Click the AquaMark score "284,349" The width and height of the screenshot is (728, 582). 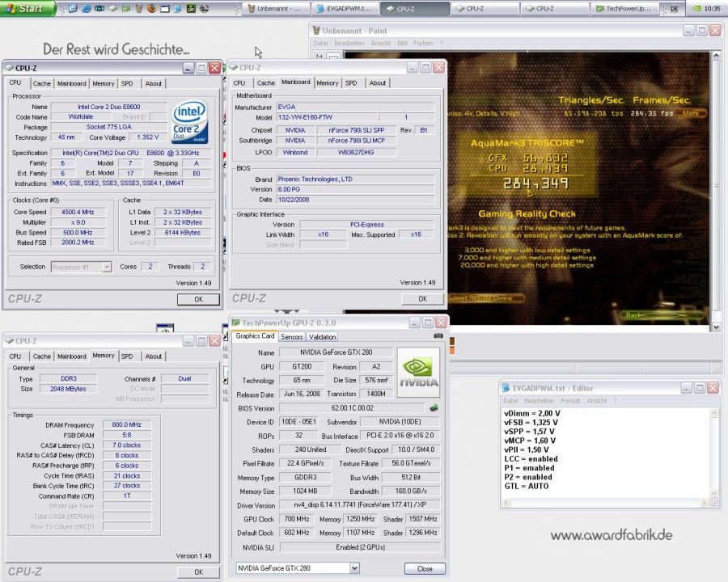point(535,183)
